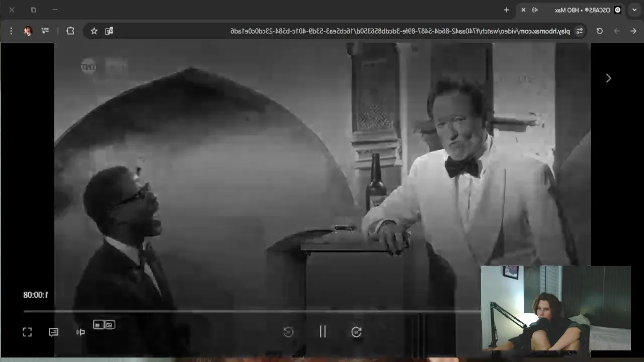View site information icon in address bar
The height and width of the screenshot is (362, 644).
[580, 31]
